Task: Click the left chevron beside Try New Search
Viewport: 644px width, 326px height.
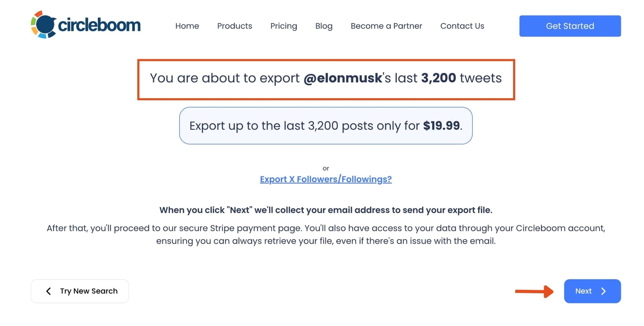Action: click(x=49, y=291)
